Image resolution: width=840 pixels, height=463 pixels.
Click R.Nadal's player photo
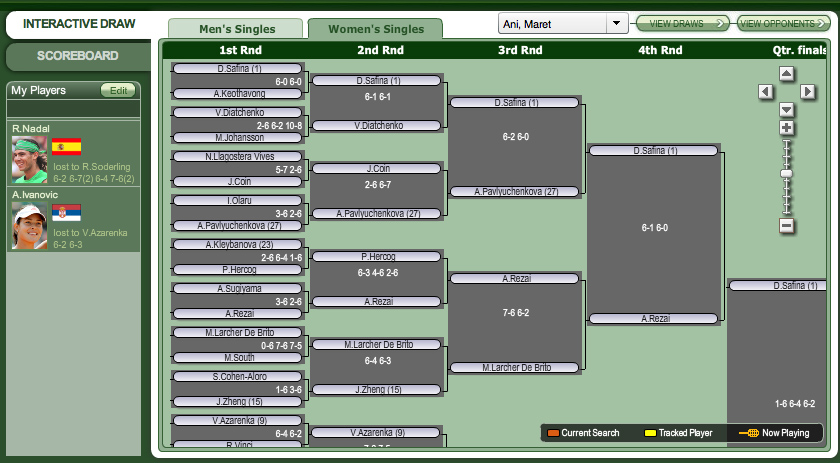click(29, 158)
